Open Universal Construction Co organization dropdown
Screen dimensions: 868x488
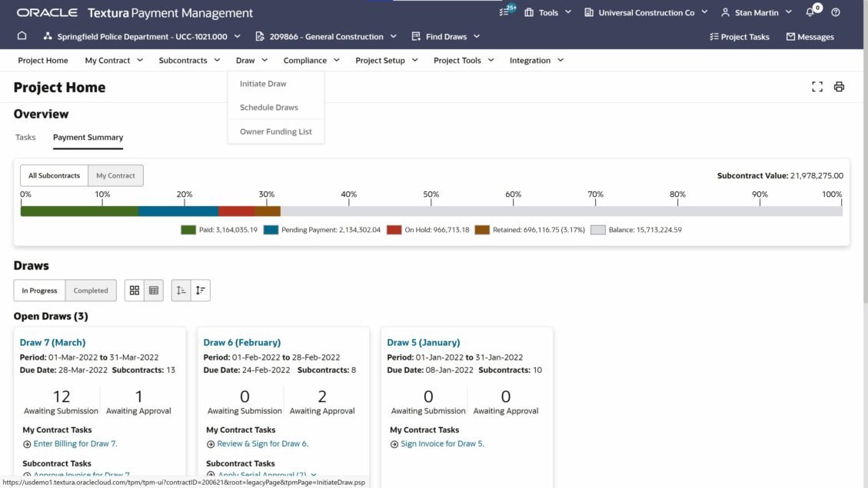(646, 12)
